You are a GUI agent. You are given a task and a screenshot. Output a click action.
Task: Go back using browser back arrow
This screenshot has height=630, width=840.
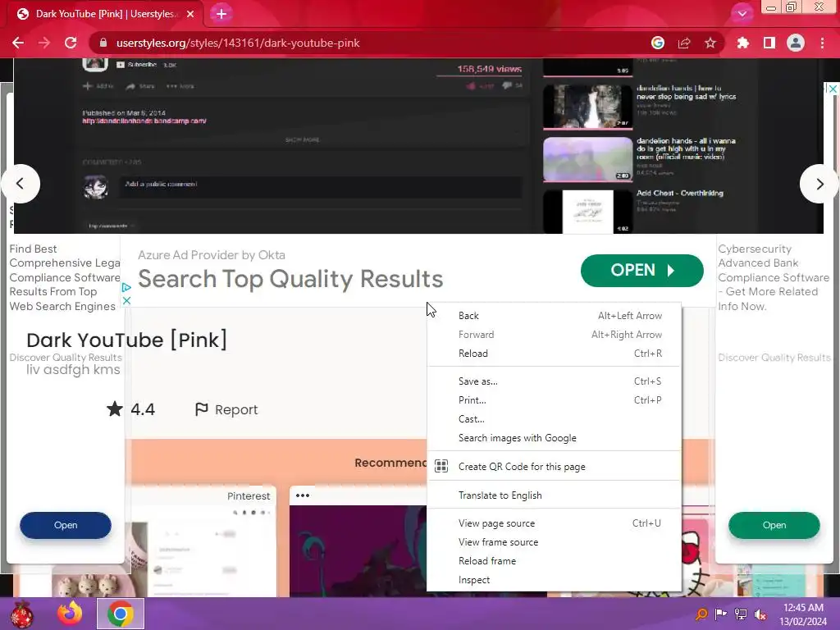[x=18, y=43]
